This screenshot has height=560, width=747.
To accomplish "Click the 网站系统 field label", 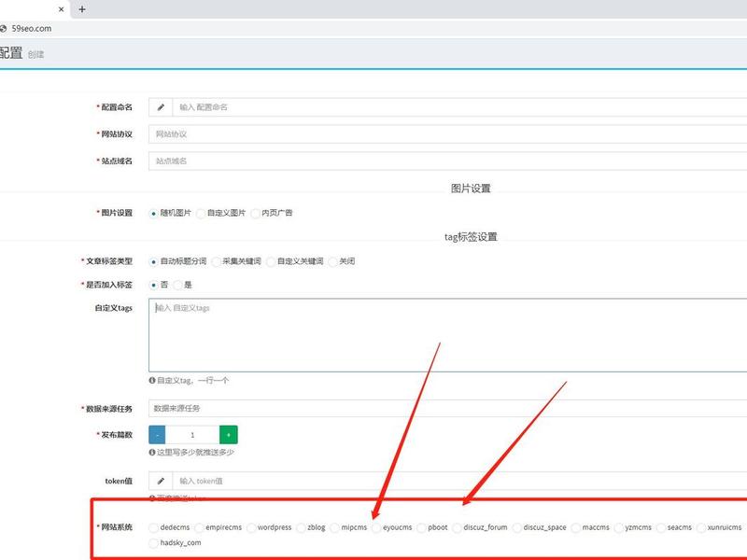I will coord(117,527).
